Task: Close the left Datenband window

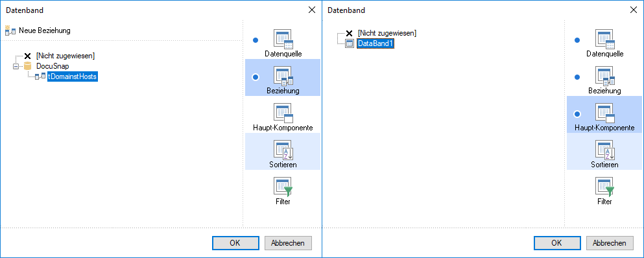Action: click(312, 10)
